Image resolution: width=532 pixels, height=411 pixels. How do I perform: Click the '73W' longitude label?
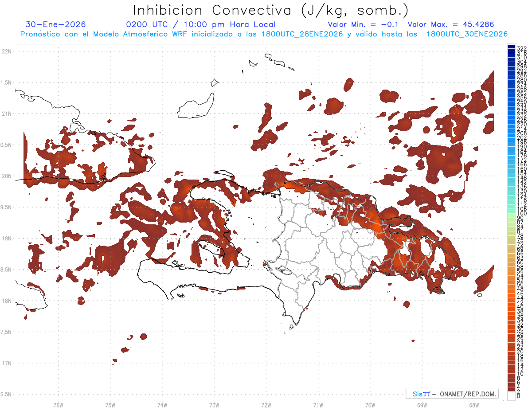(x=214, y=405)
